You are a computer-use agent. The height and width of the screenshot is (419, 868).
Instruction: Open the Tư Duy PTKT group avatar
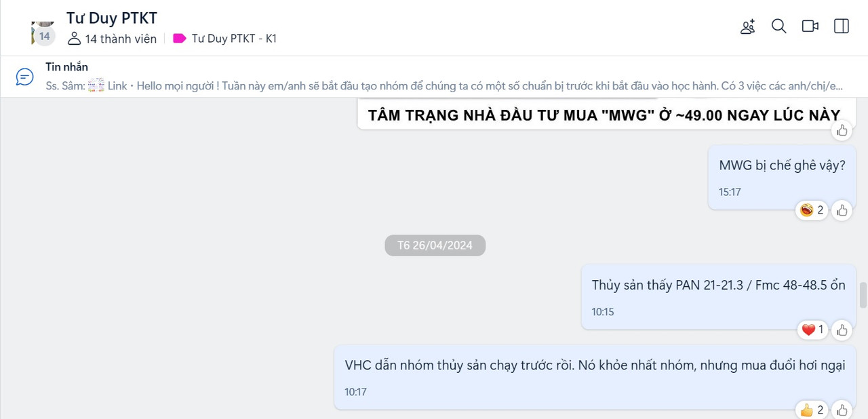[x=43, y=32]
